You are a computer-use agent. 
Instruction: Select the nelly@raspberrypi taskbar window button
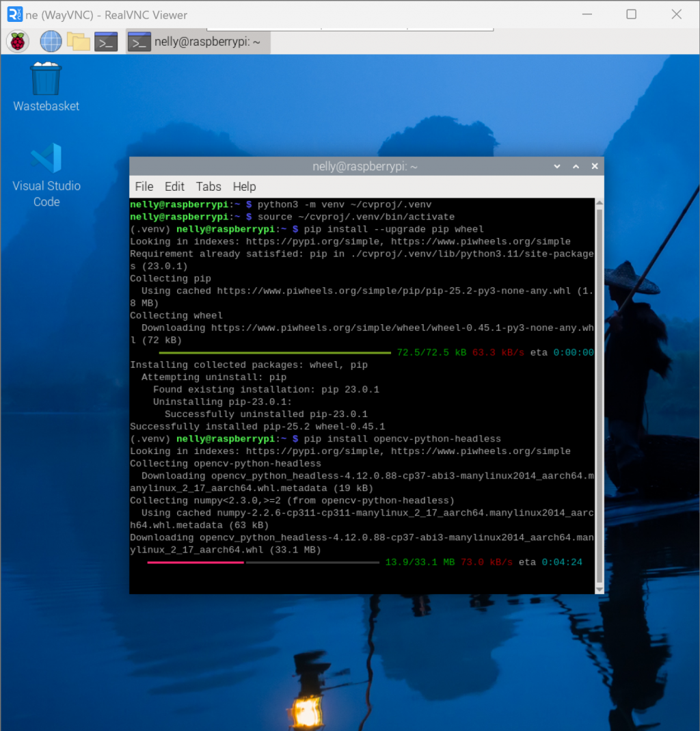[198, 42]
